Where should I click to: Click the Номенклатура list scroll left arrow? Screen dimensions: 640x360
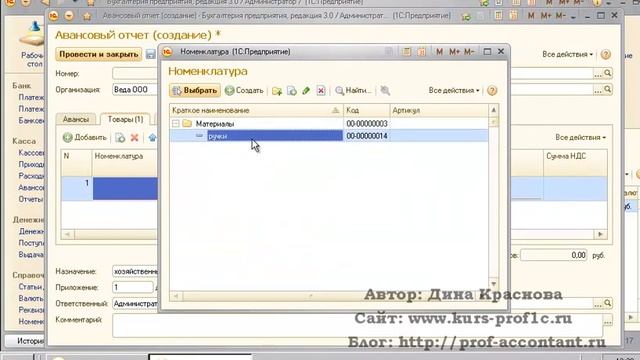[x=176, y=296]
